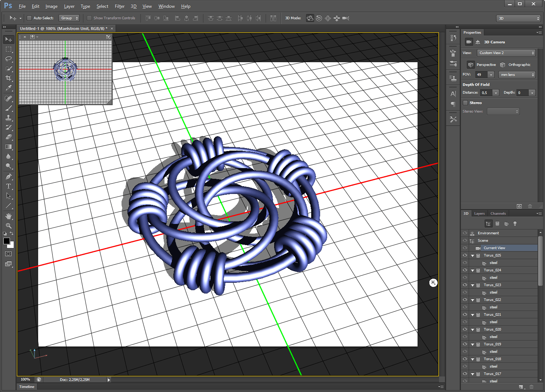Select the Quick Selection tool

pos(9,68)
